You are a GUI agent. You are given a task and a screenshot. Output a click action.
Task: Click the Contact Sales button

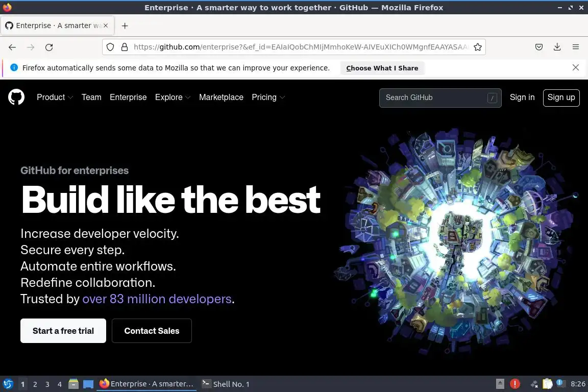point(152,331)
